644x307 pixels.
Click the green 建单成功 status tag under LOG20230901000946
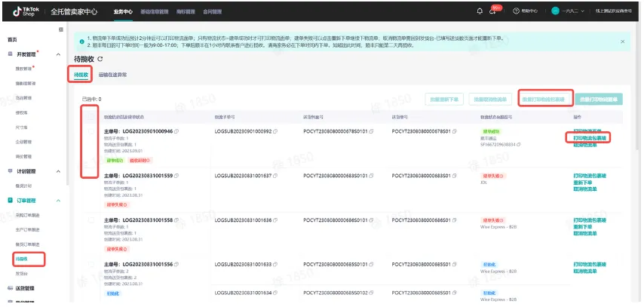tap(116, 160)
